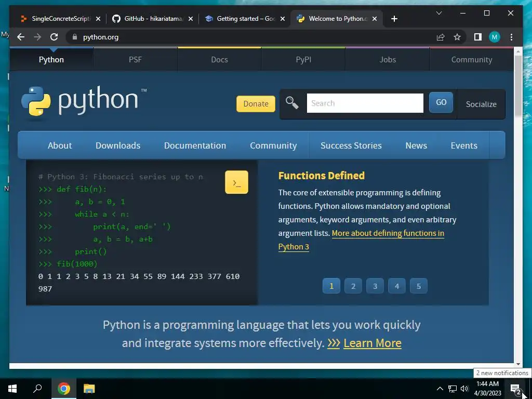
Task: Select the PSF top navigation tab
Action: tap(135, 60)
